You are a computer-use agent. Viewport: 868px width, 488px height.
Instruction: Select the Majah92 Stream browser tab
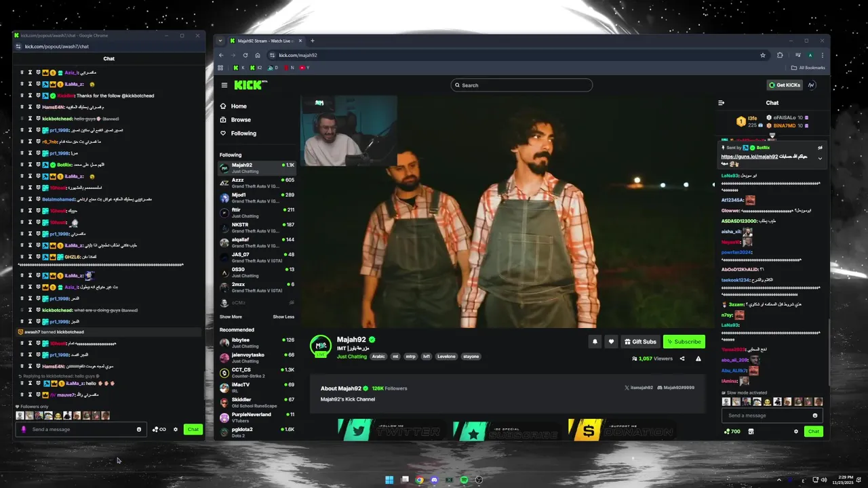point(267,41)
